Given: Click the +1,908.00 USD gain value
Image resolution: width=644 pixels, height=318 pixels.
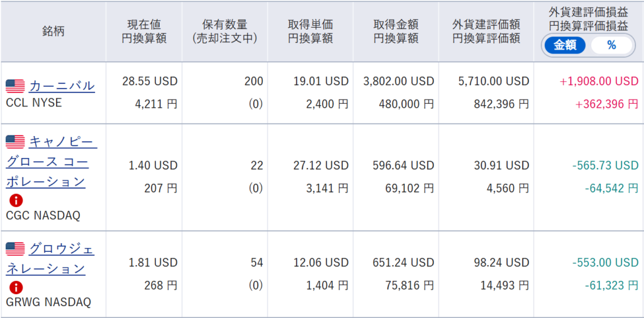Looking at the screenshot, I should point(599,81).
